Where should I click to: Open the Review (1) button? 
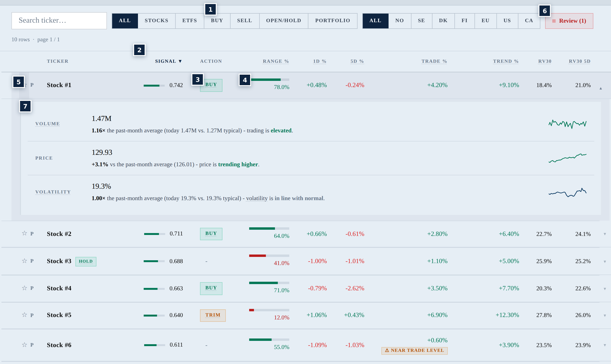(569, 21)
